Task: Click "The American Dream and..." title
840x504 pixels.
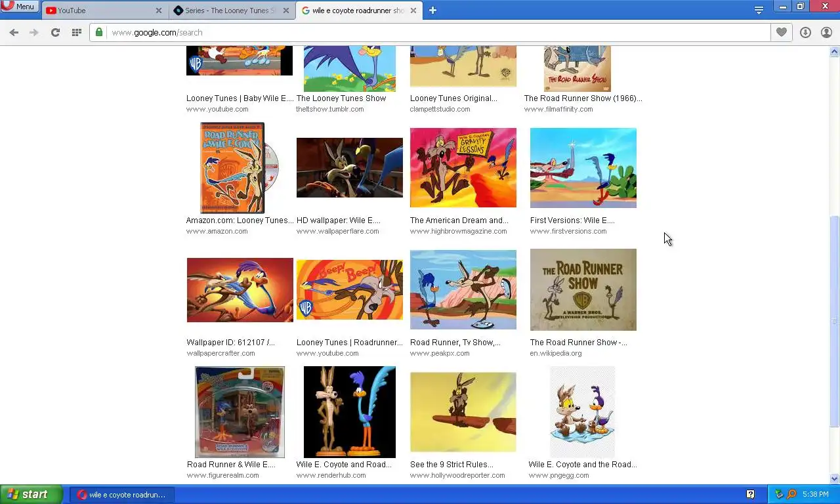Action: pos(459,220)
